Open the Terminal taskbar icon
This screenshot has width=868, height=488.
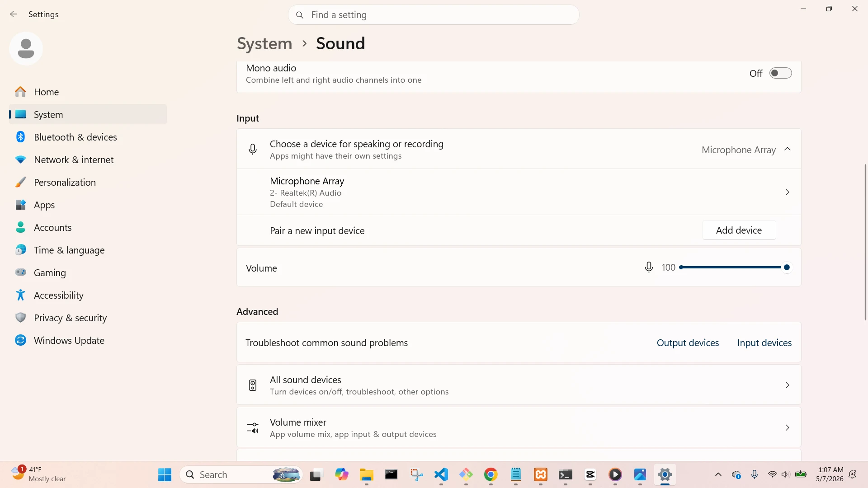(566, 474)
